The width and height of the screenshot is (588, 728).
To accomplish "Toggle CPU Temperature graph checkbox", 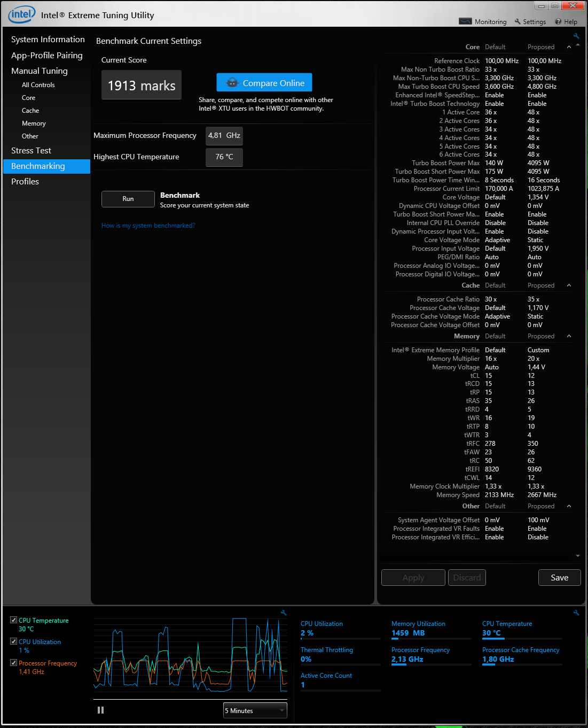I will pos(13,620).
